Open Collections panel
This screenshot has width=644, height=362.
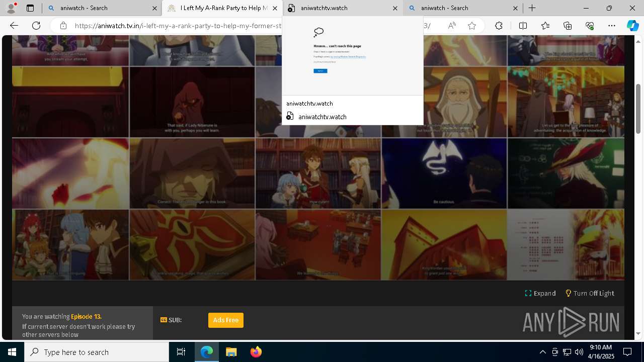[x=568, y=26]
